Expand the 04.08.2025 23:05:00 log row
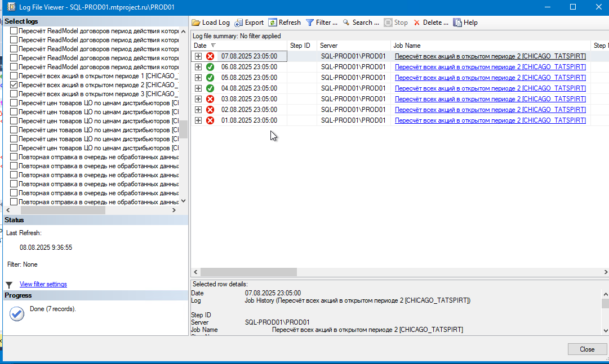This screenshot has width=609, height=364. (x=198, y=88)
